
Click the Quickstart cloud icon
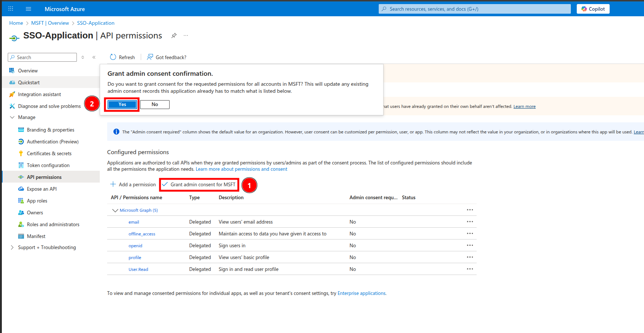(12, 82)
